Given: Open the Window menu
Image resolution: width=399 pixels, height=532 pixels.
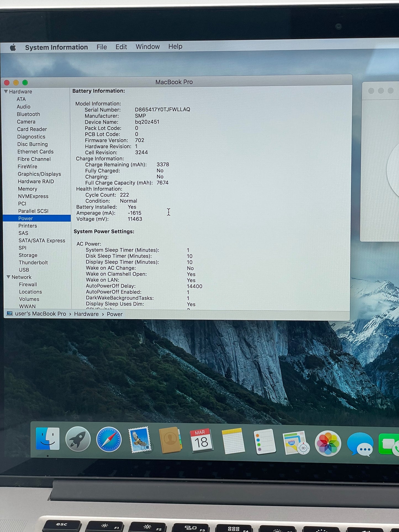Looking at the screenshot, I should (x=147, y=47).
